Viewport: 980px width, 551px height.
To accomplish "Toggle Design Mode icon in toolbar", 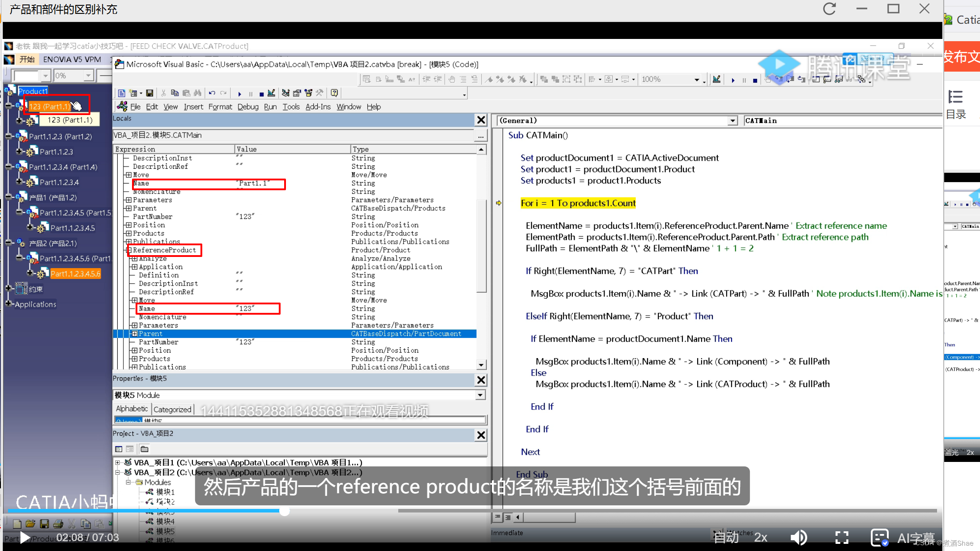I will click(271, 93).
